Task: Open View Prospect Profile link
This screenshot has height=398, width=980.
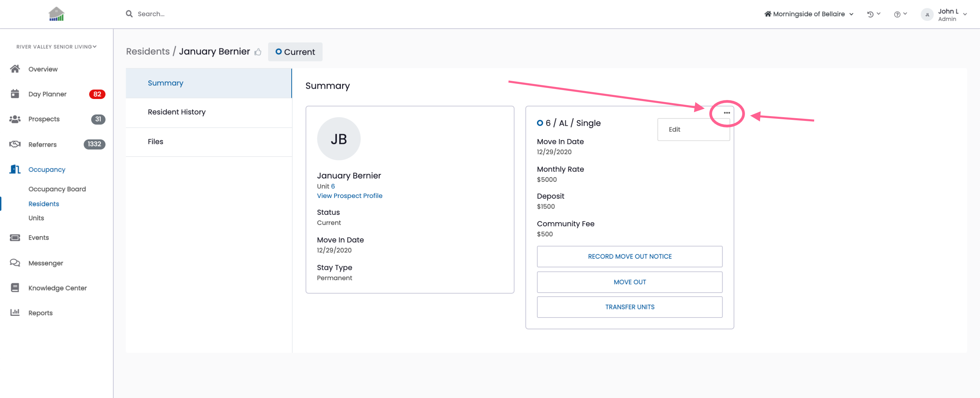Action: (x=349, y=196)
